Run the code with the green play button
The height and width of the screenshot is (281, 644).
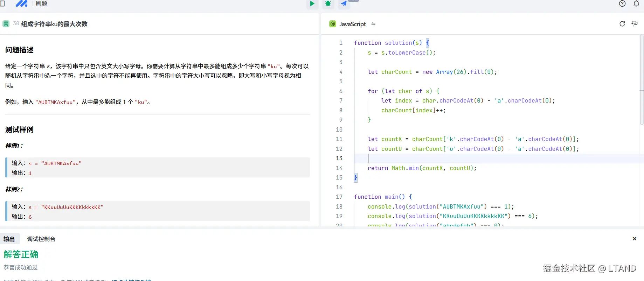click(312, 4)
